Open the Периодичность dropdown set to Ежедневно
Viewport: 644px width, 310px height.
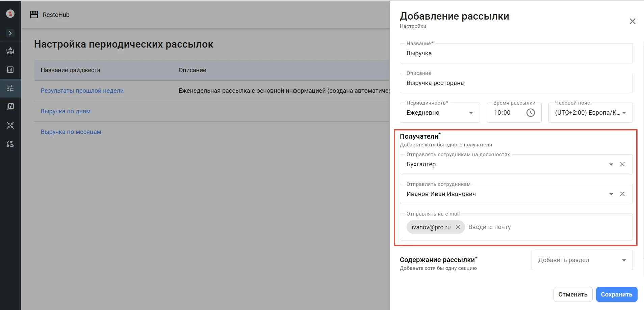[440, 113]
